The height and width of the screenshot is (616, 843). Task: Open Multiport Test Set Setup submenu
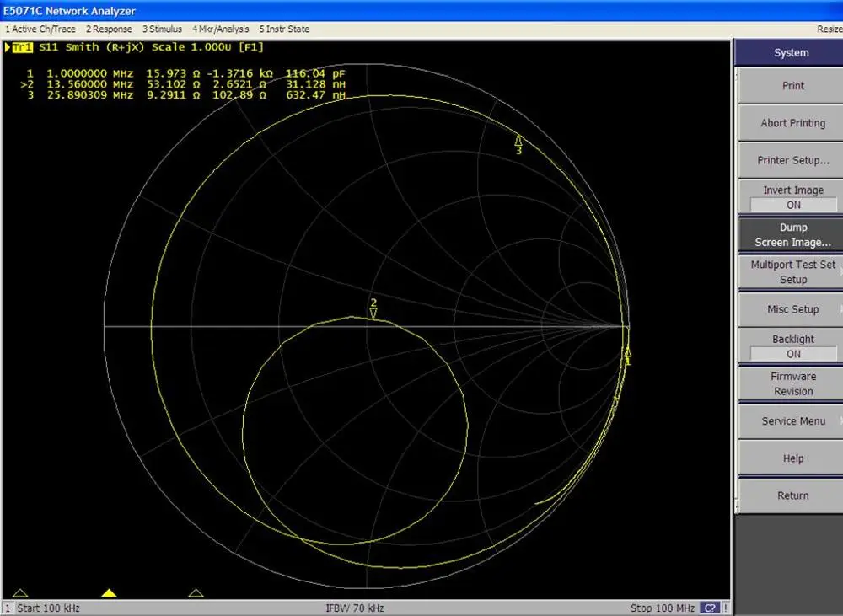792,271
